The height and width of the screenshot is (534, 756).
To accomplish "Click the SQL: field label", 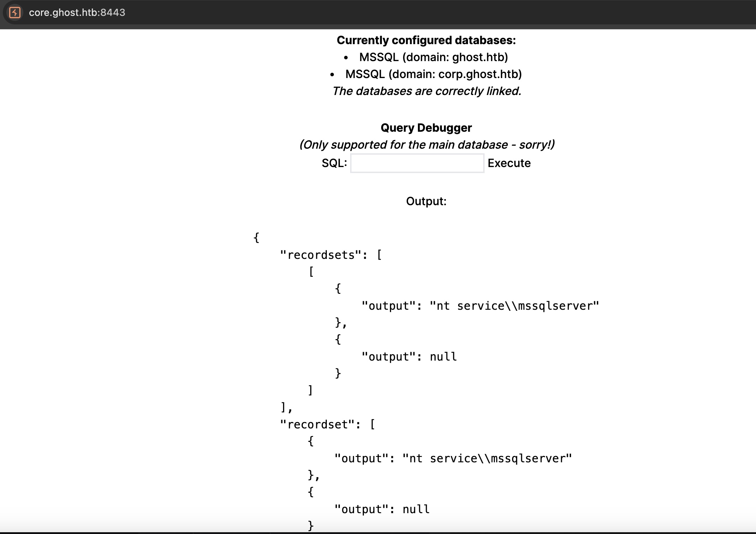I will click(x=334, y=163).
